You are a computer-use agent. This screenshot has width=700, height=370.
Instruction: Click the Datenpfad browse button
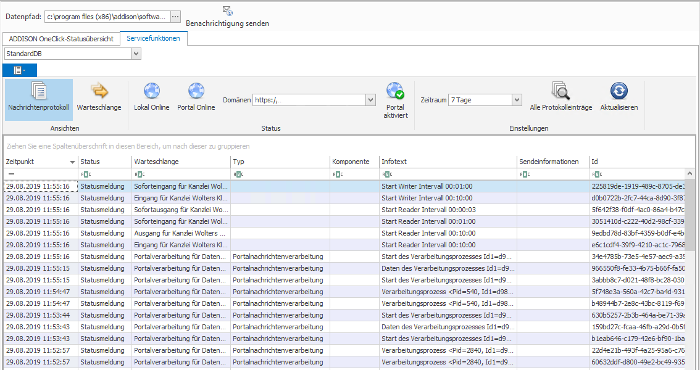[x=175, y=17]
